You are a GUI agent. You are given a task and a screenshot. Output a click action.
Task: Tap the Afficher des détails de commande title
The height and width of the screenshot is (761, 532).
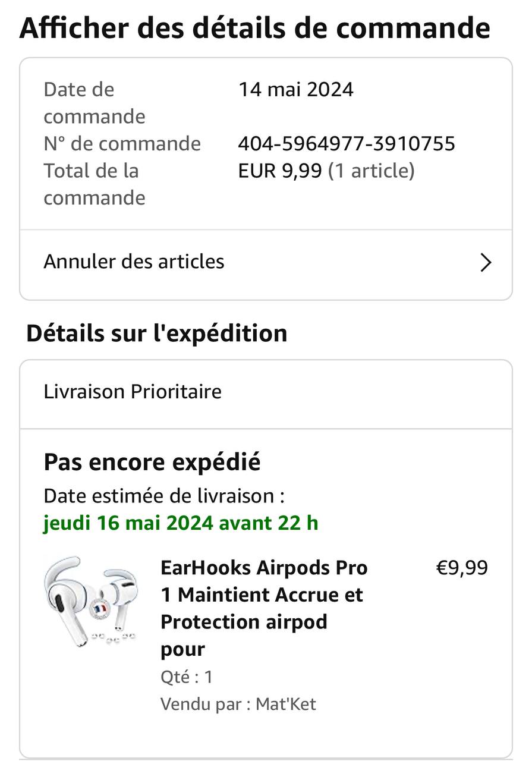(255, 28)
